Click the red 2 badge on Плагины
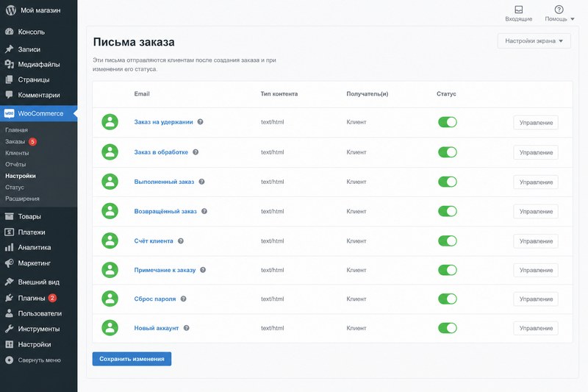This screenshot has width=588, height=392. 52,298
